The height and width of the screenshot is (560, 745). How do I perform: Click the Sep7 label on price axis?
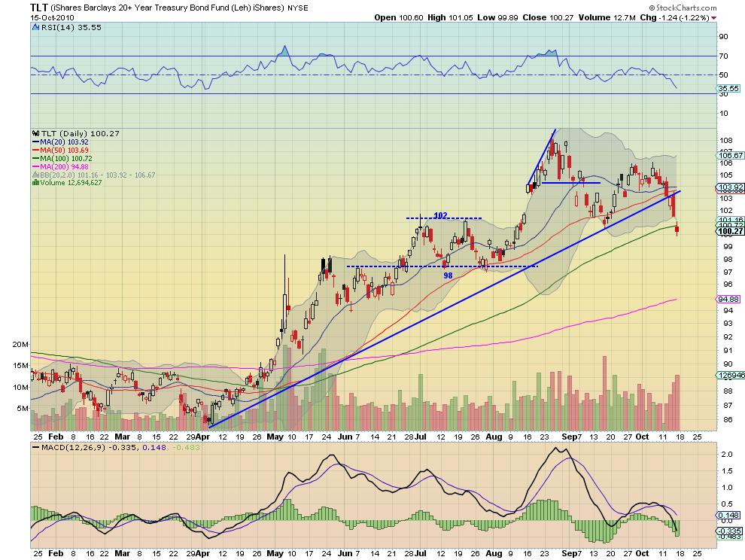[x=572, y=437]
